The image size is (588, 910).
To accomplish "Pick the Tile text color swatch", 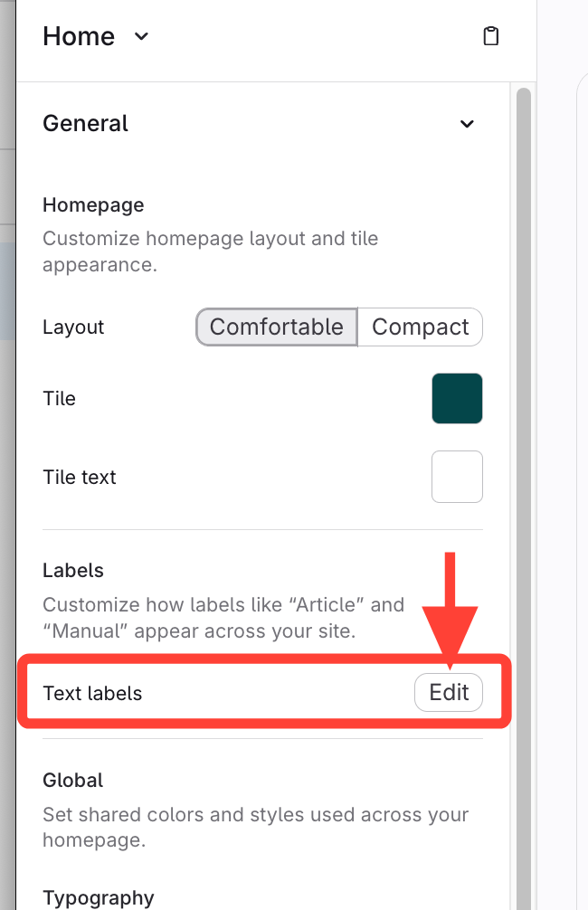I will (x=457, y=477).
